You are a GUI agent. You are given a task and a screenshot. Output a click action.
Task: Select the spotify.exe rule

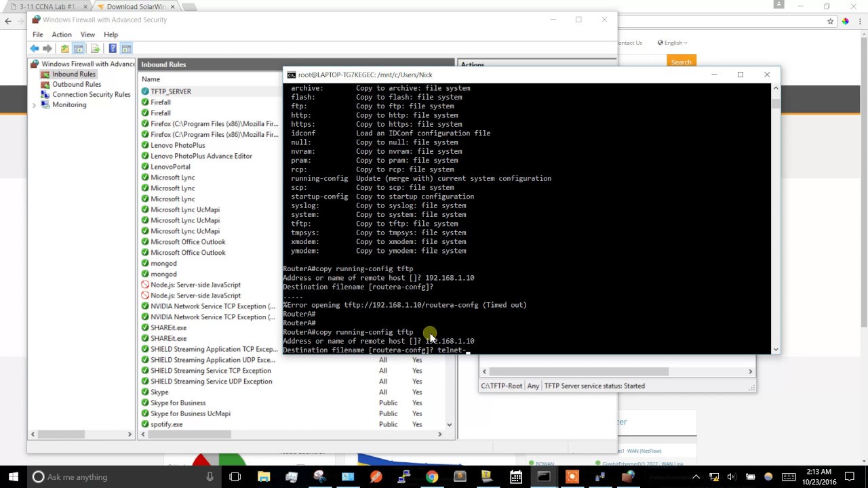pyautogui.click(x=166, y=424)
